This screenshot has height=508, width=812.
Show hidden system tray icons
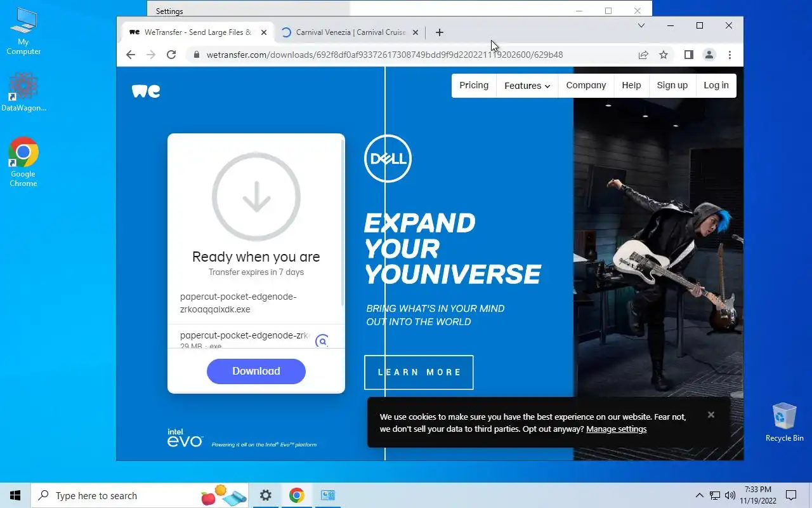point(700,495)
